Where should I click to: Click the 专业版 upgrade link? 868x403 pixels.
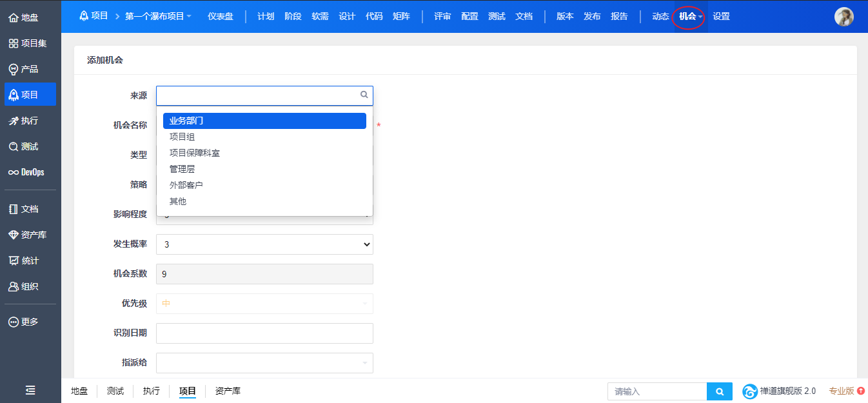pyautogui.click(x=842, y=391)
